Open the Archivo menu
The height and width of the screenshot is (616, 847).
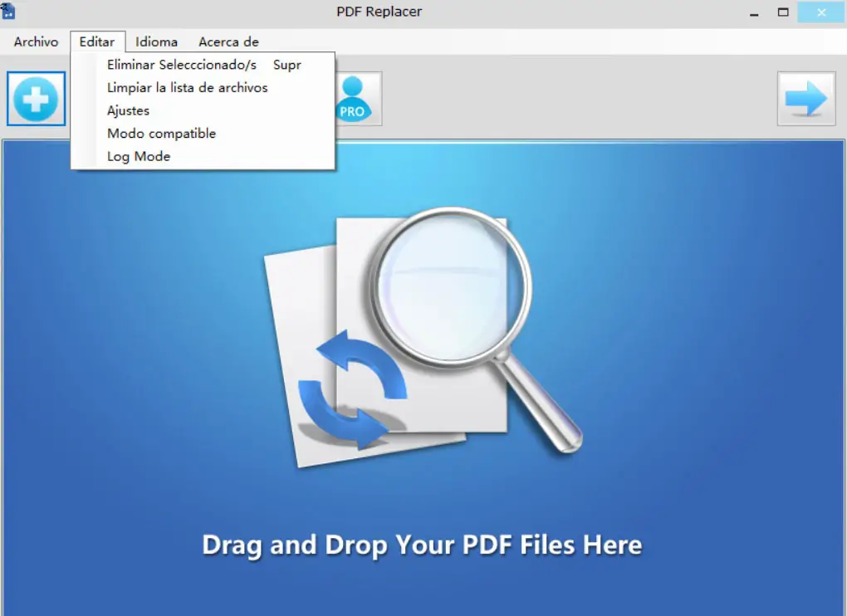point(37,42)
